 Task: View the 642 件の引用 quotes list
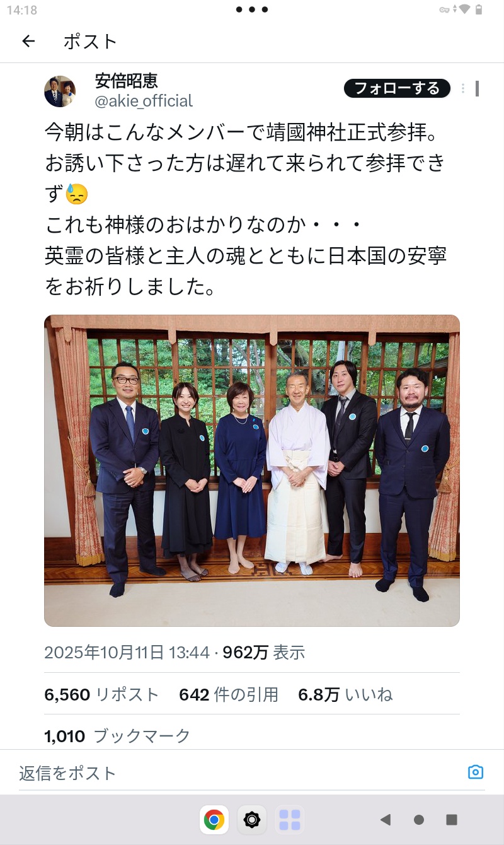(x=229, y=694)
